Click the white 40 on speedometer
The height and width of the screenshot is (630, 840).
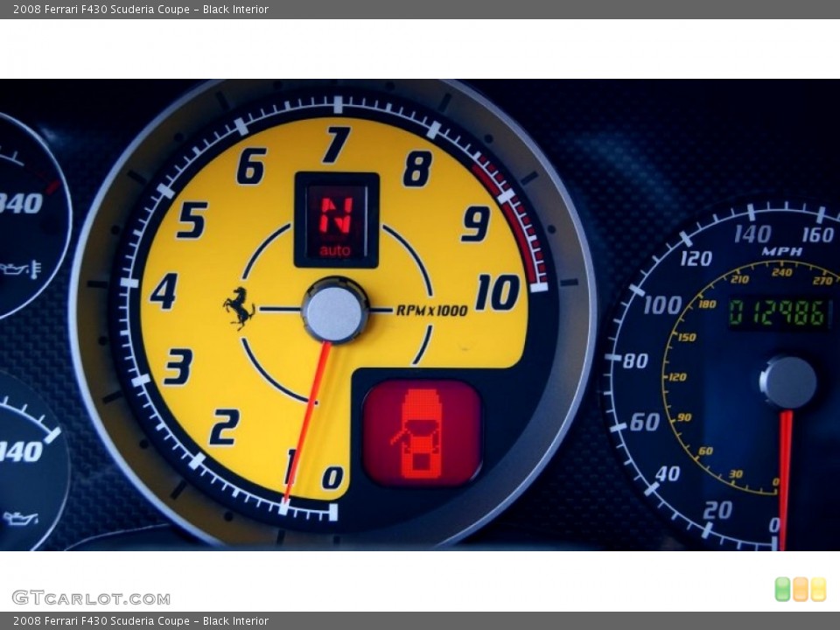pos(668,473)
